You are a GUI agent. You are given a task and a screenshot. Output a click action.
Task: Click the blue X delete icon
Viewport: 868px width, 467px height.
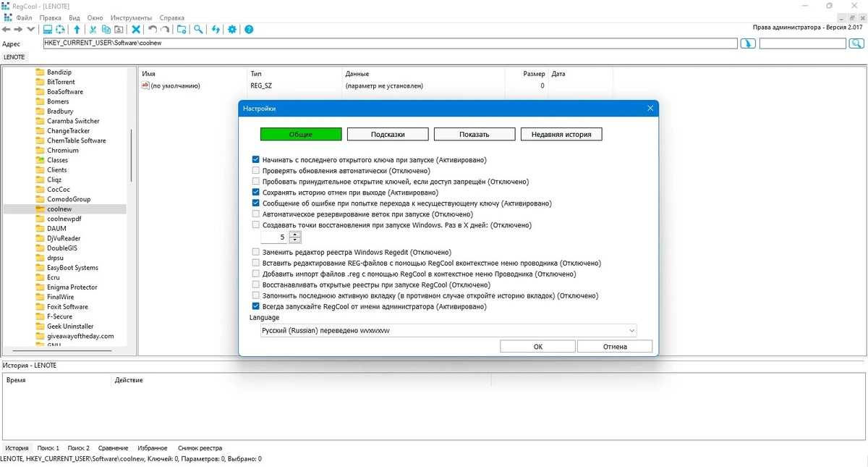135,30
